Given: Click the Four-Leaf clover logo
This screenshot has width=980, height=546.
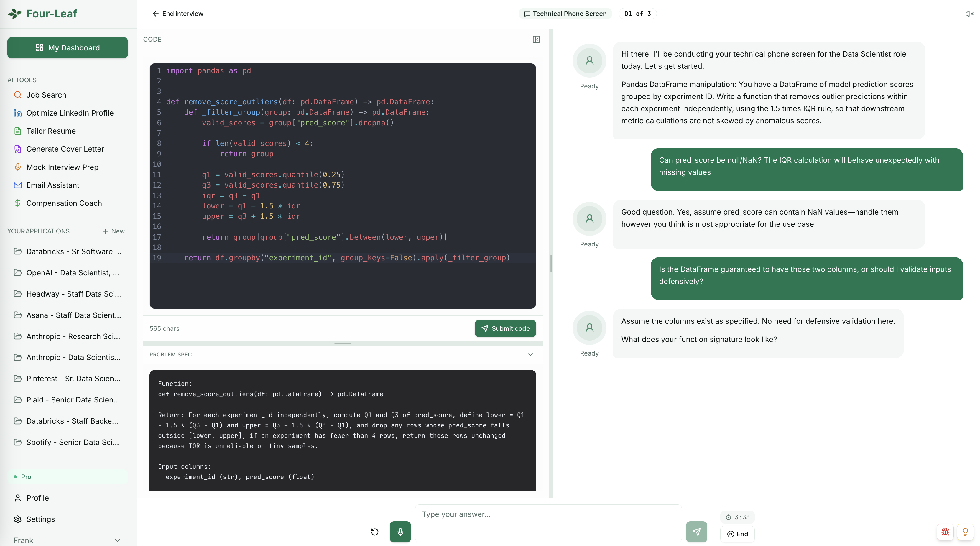Looking at the screenshot, I should 15,14.
